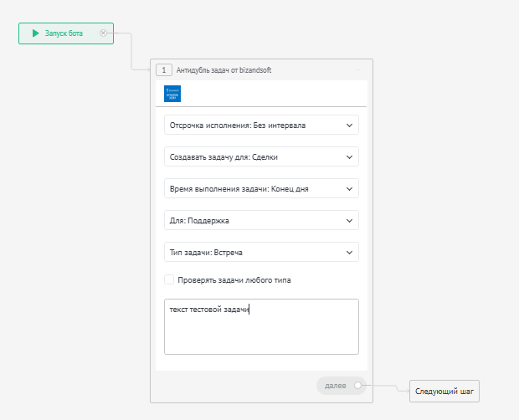Image resolution: width=519 pixels, height=420 pixels.
Task: Click the далее output connector circle
Action: click(357, 385)
